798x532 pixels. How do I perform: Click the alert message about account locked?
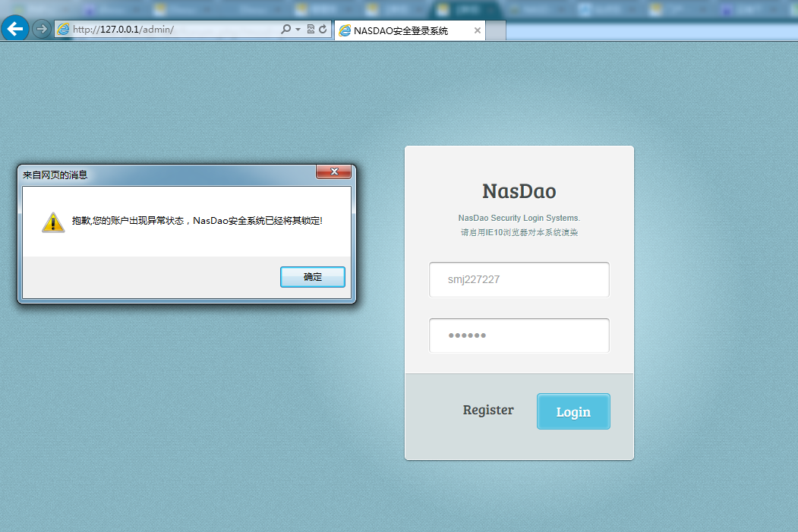click(x=197, y=221)
